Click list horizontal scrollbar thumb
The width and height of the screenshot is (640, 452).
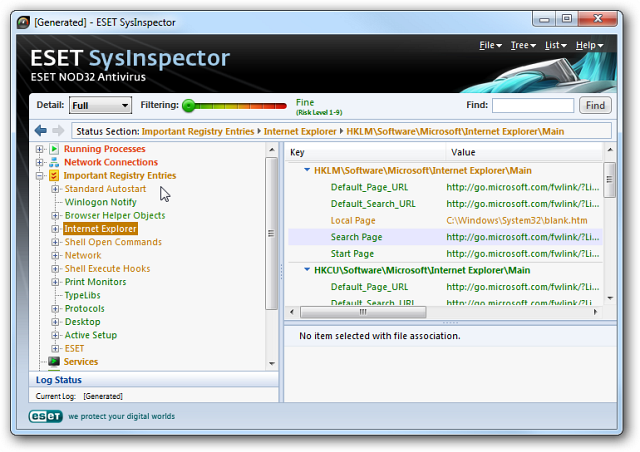click(x=363, y=312)
